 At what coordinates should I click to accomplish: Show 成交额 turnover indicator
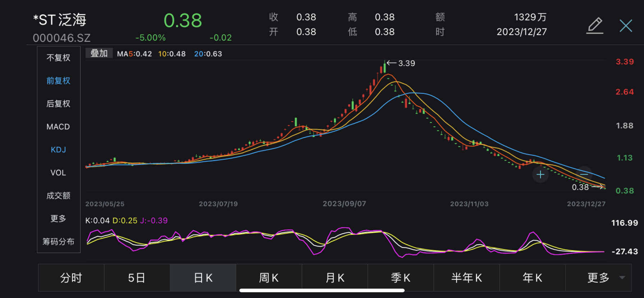(58, 196)
